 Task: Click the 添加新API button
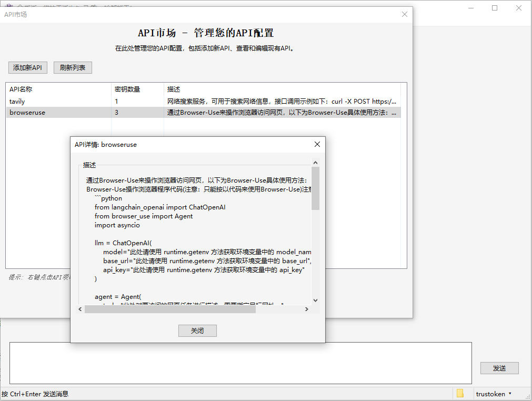(27, 67)
